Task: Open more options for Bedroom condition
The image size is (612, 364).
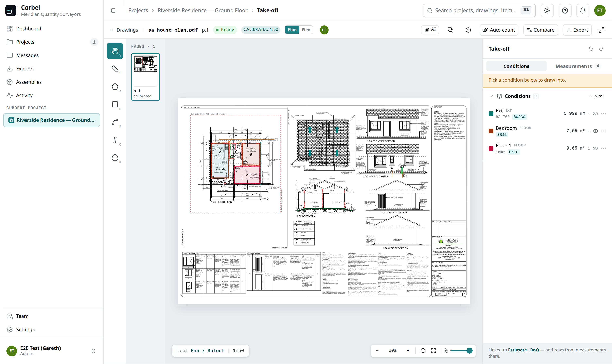Action: tap(604, 131)
